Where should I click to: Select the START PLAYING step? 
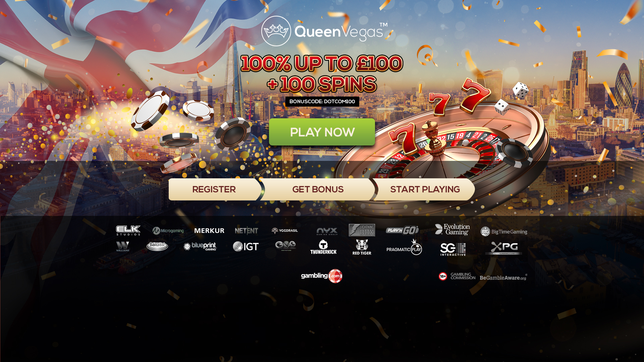click(425, 189)
